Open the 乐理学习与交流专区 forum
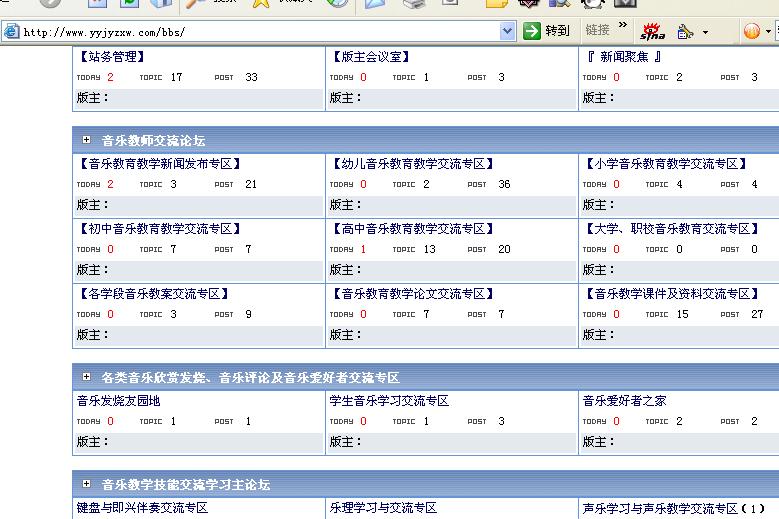The height and width of the screenshot is (519, 779). 383,508
